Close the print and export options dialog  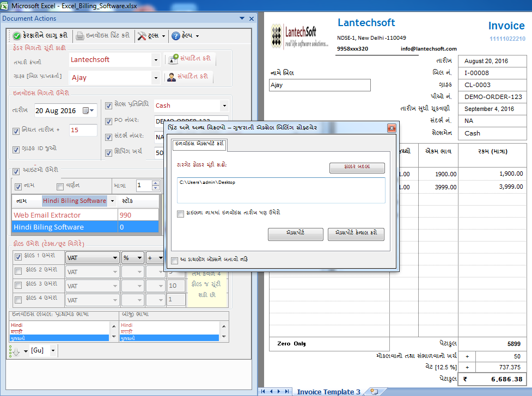coord(392,128)
